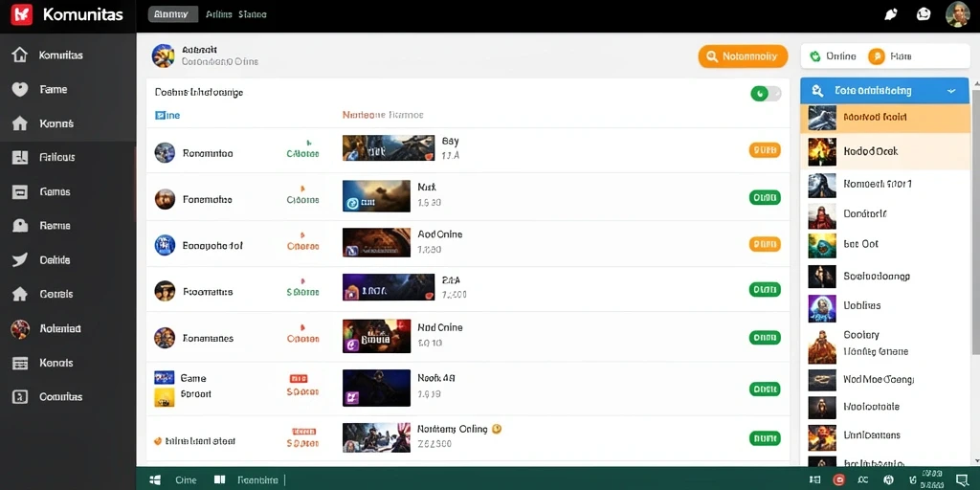Click the list icon next to Kenals
This screenshot has width=980, height=490.
(20, 363)
